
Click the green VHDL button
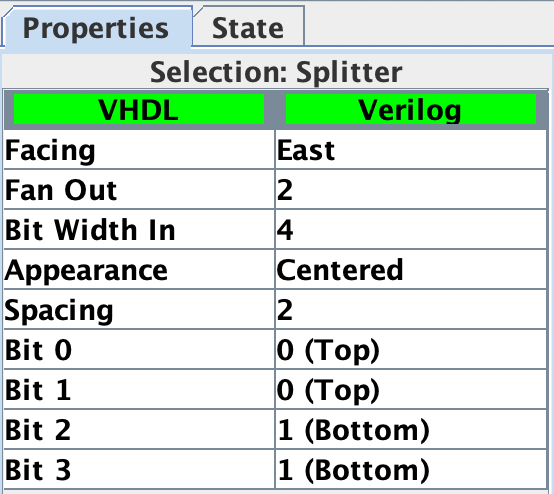pos(139,109)
